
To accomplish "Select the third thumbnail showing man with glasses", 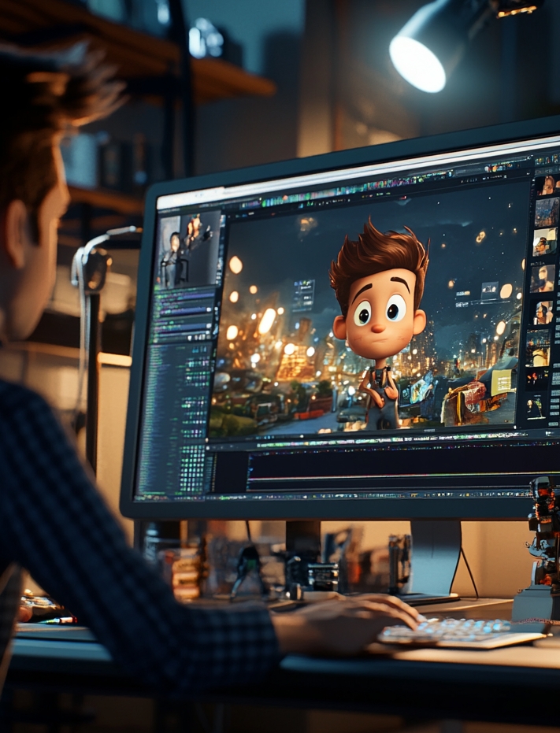I will tap(545, 242).
